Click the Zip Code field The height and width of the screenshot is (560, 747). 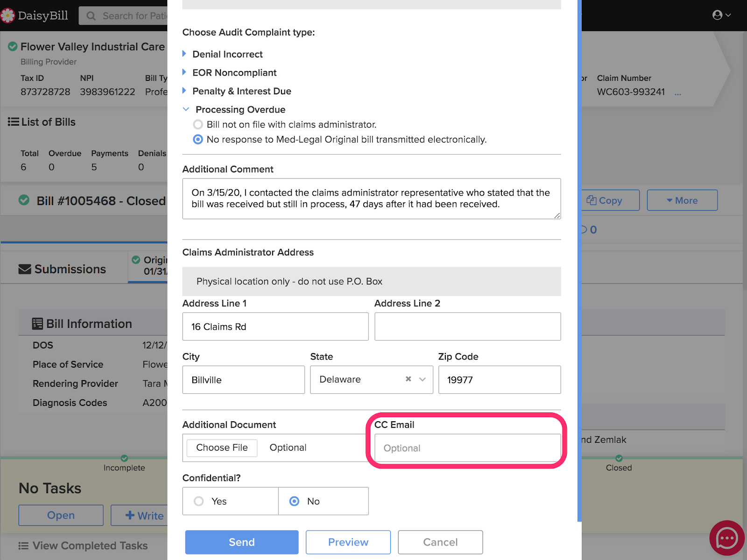[x=500, y=380]
